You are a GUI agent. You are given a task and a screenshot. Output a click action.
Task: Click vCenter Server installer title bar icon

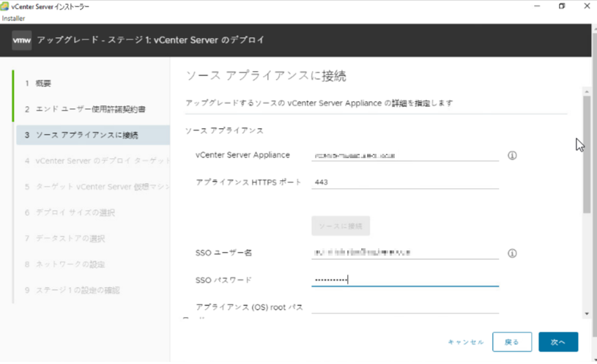(6, 6)
